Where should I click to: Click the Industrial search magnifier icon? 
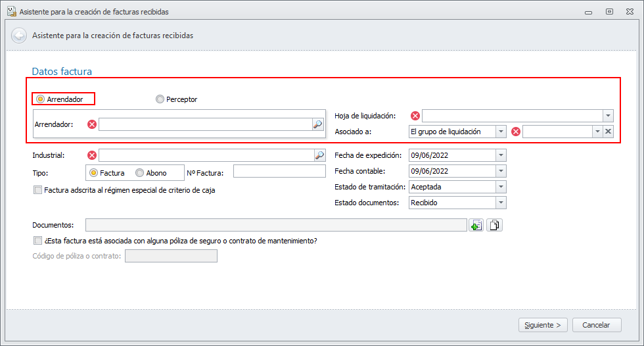320,155
